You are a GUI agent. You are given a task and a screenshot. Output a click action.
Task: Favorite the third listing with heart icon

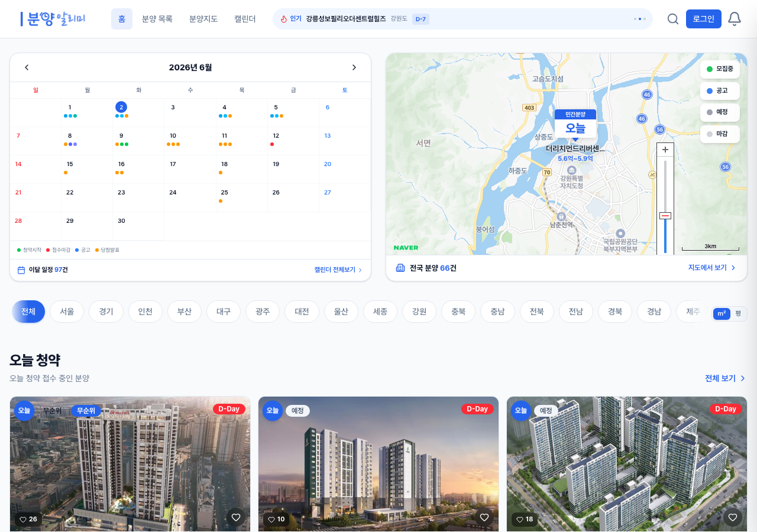point(733,517)
